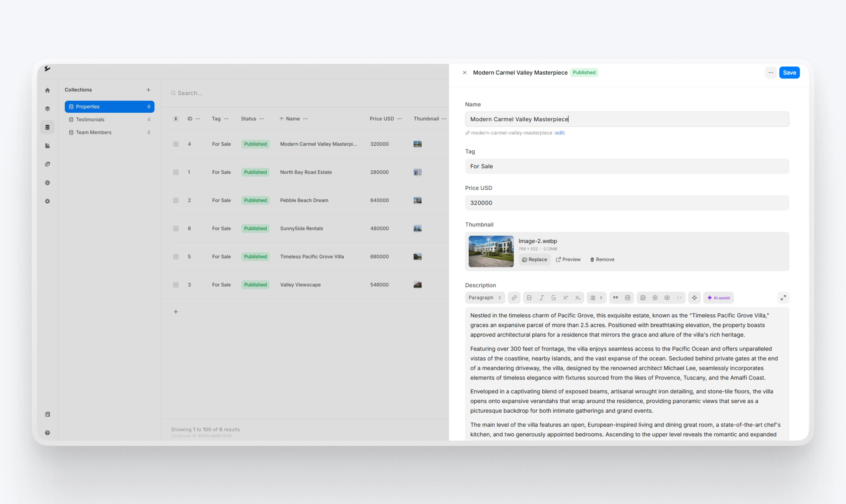Tick the checkbox for Valley Viewscape
Viewport: 846px width, 504px height.
pyautogui.click(x=176, y=285)
